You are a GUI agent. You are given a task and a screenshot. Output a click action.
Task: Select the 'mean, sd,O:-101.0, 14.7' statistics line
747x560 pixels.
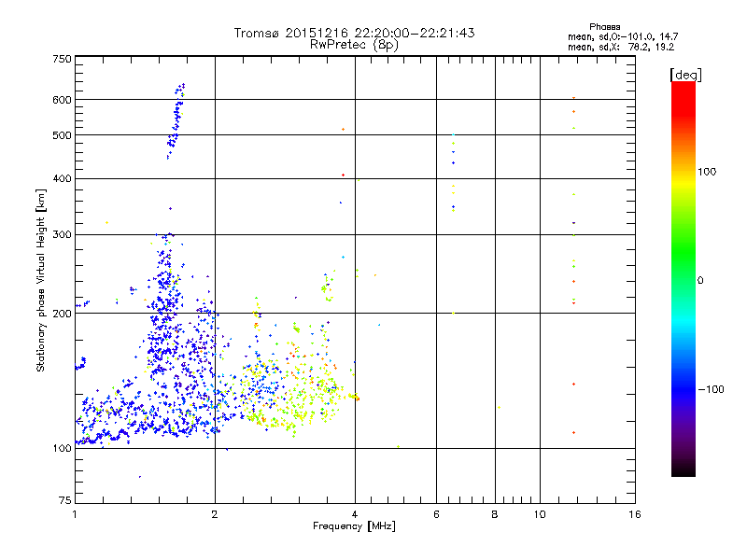pos(623,36)
